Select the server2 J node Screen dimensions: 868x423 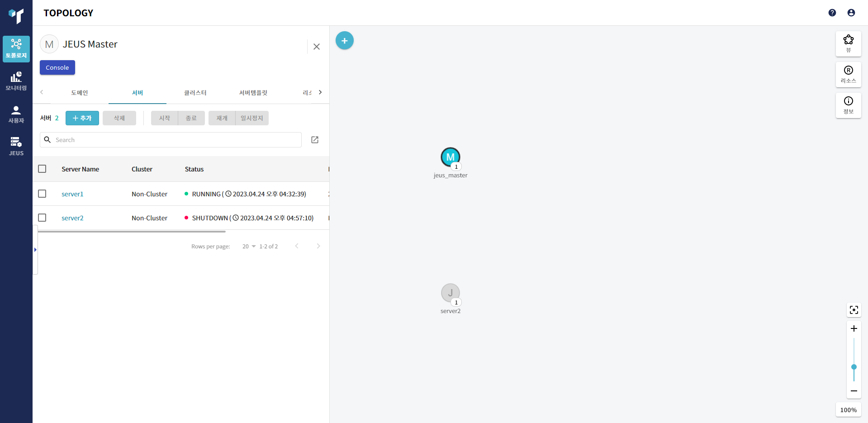coord(451,293)
